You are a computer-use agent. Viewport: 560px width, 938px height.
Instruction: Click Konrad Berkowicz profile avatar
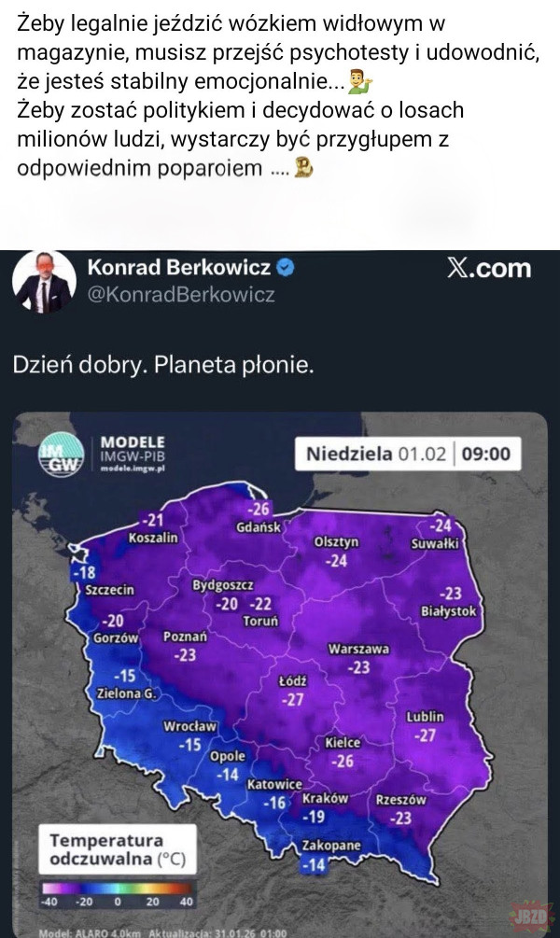point(44,281)
